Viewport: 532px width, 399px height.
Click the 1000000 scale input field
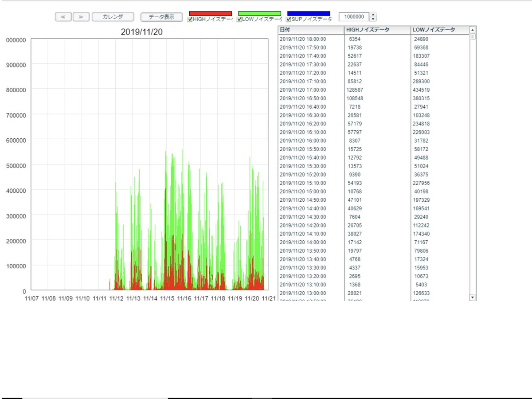click(x=354, y=17)
